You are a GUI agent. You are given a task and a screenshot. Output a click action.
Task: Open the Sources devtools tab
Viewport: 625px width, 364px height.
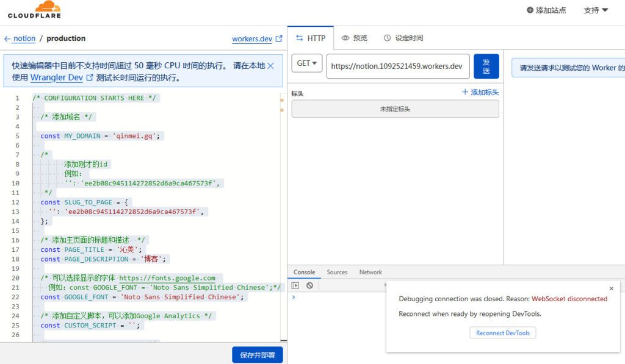point(337,272)
